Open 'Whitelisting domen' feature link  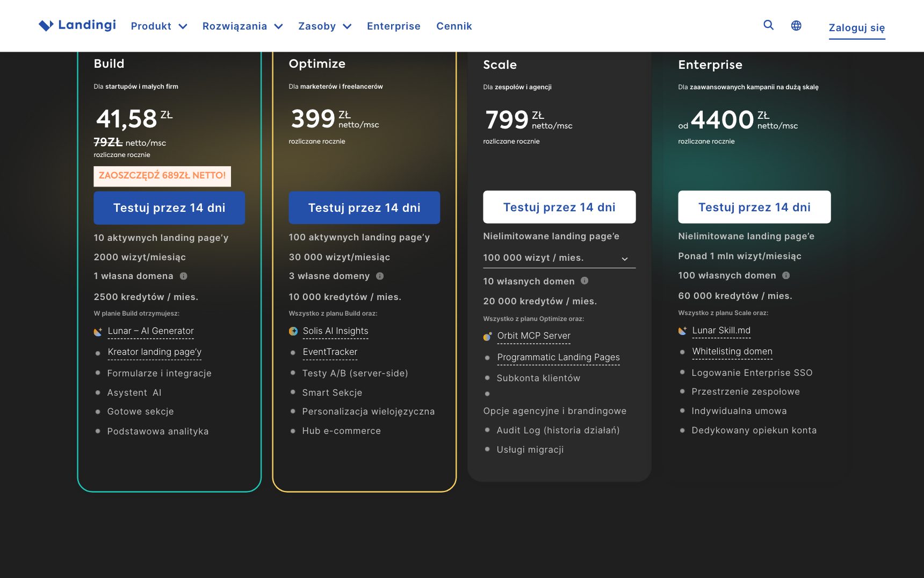point(732,352)
